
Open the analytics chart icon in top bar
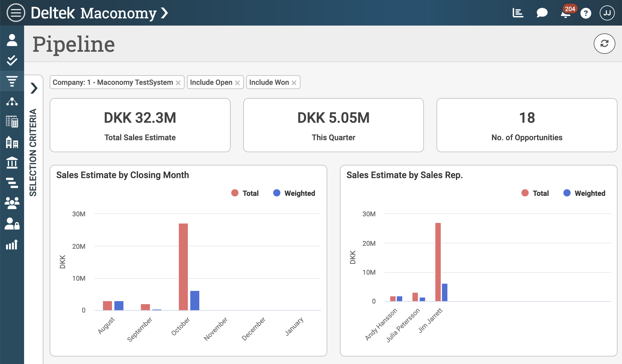click(x=518, y=13)
